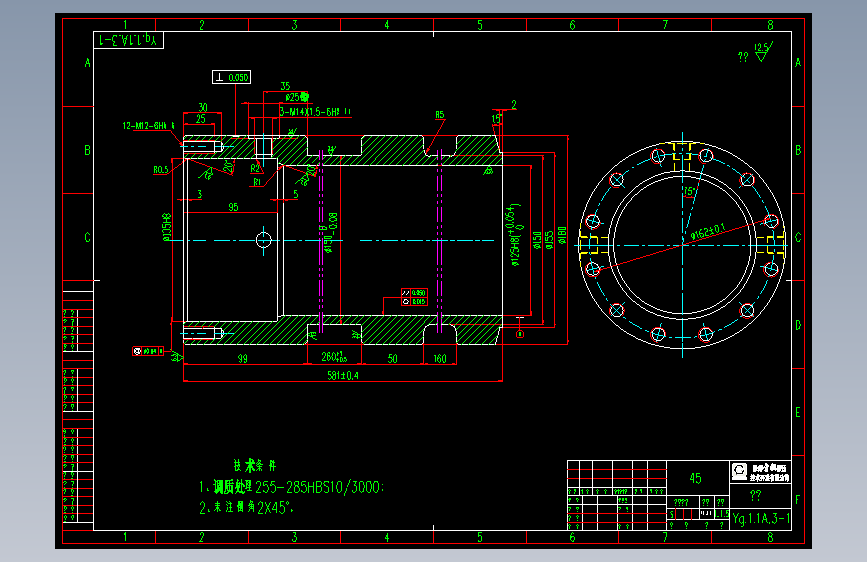Viewport: 867px width, 562px height.
Task: Select the 25 thread depth dimension
Action: coord(201,119)
